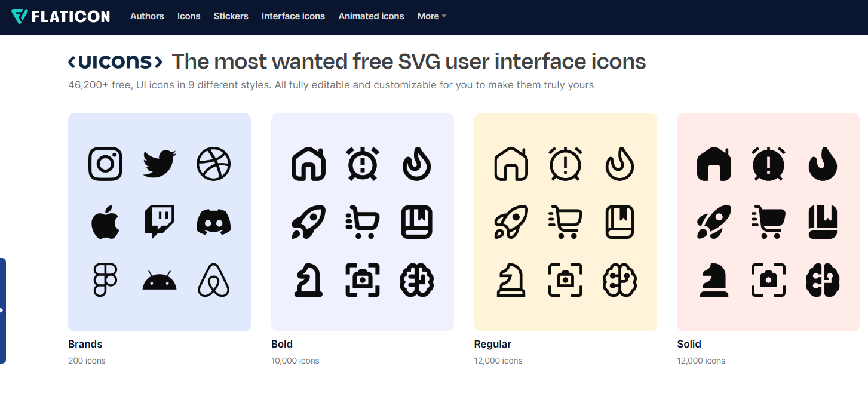The image size is (868, 415).
Task: Select the bookmark book icon in Regular
Action: (x=619, y=222)
